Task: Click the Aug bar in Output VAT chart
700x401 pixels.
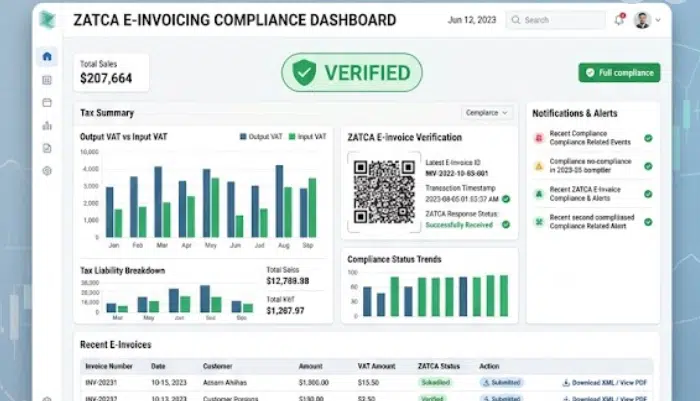Action: tap(279, 201)
